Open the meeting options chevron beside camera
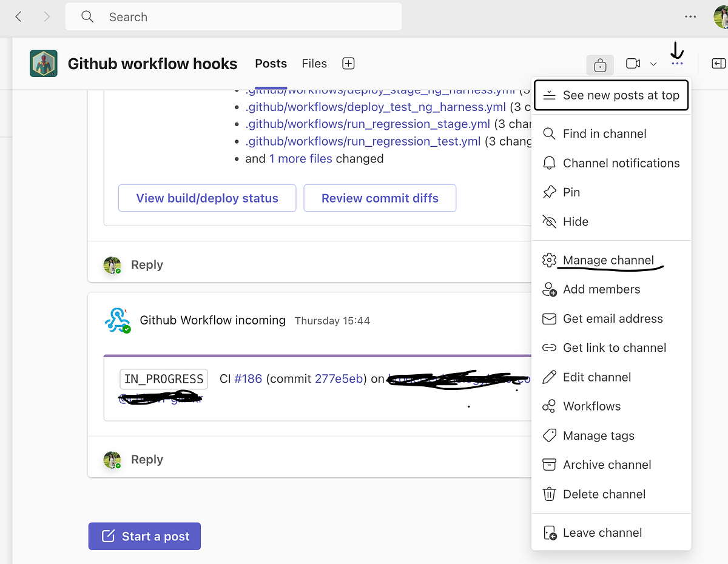 click(652, 64)
